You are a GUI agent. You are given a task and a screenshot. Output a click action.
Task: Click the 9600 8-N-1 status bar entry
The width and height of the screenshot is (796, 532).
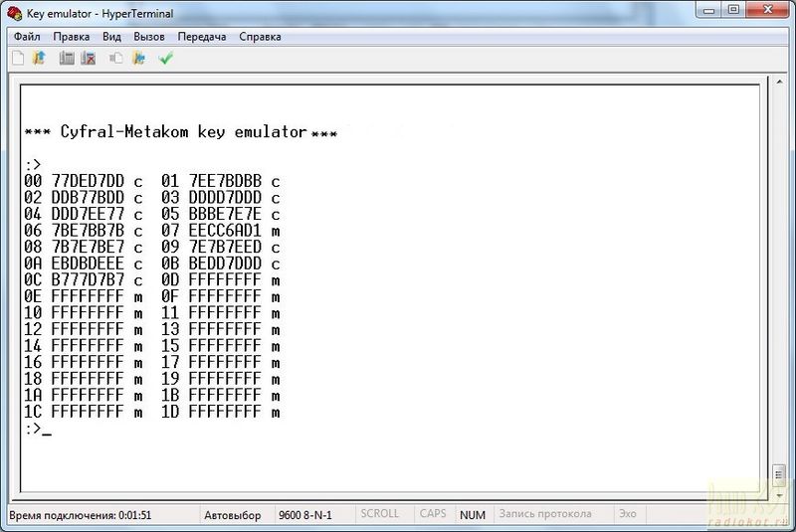305,515
